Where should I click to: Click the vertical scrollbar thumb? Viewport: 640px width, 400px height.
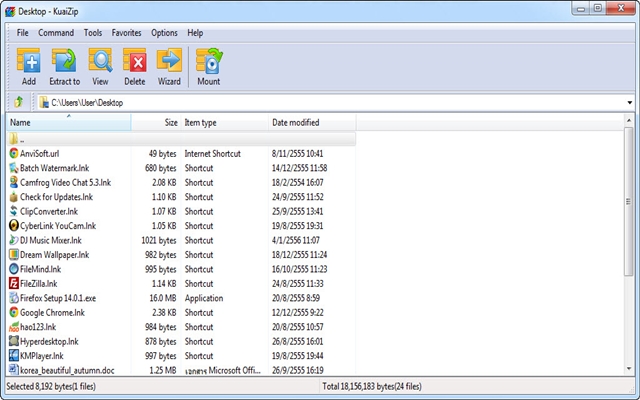coord(629,202)
